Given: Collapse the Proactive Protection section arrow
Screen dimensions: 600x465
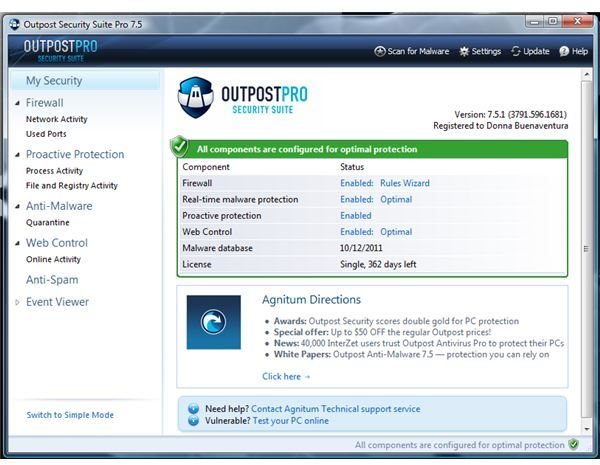Looking at the screenshot, I should pyautogui.click(x=17, y=155).
